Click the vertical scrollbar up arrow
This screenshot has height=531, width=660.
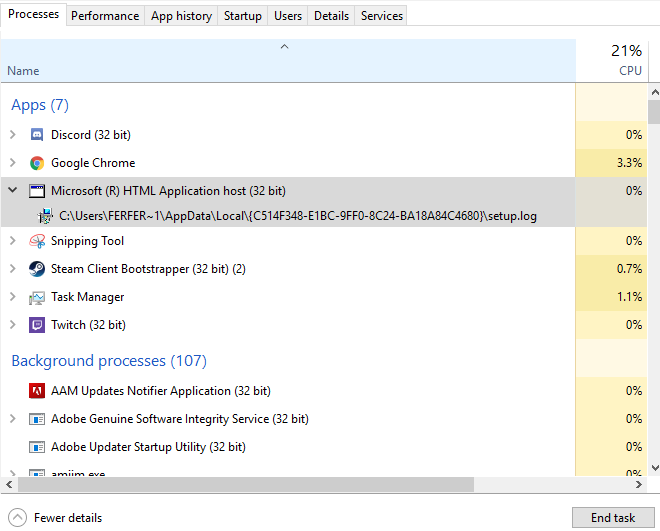(x=655, y=92)
